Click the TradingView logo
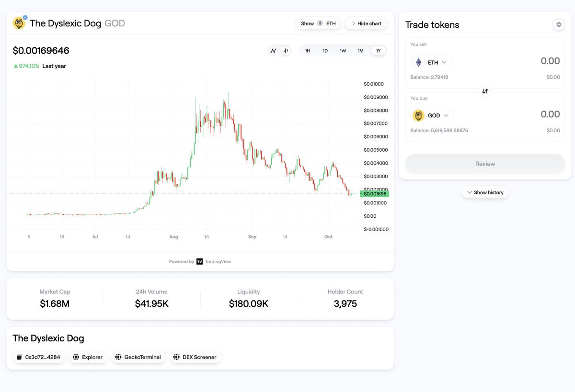The width and height of the screenshot is (575, 392). tap(199, 261)
